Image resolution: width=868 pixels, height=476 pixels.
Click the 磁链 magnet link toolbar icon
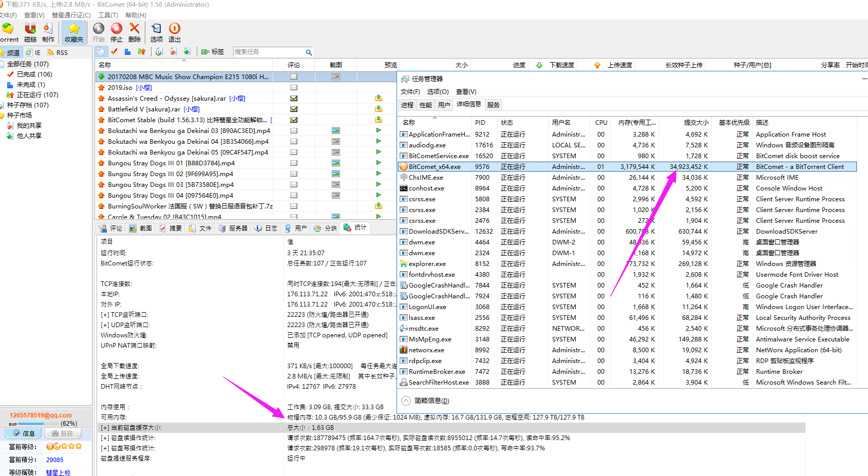(30, 32)
